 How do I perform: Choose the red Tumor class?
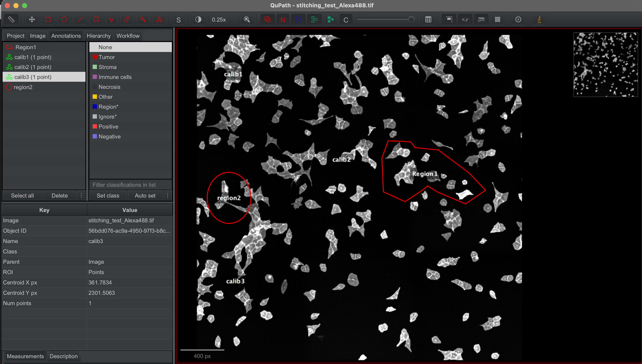[x=130, y=57]
